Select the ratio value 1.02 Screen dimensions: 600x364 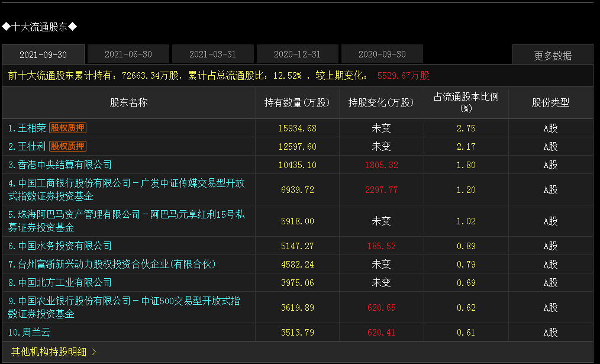point(466,221)
